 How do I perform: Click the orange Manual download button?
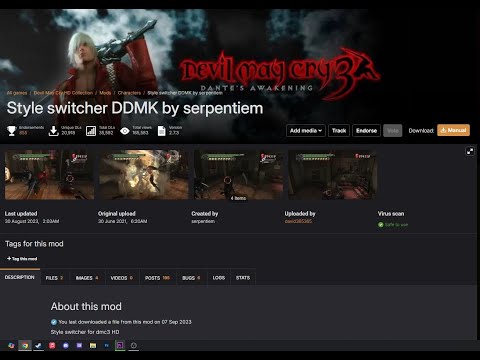(x=453, y=130)
